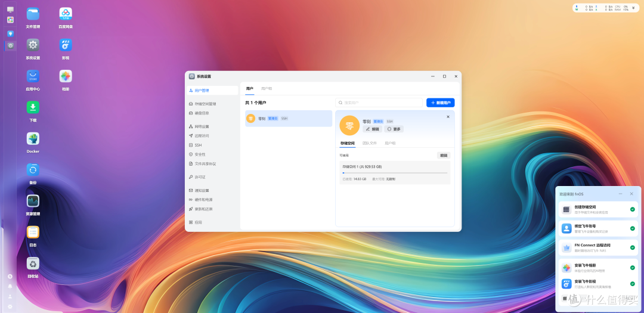Open 绑定飞牛账号 item in welcome panel
Screen dimensions: 644x313
[x=597, y=228]
